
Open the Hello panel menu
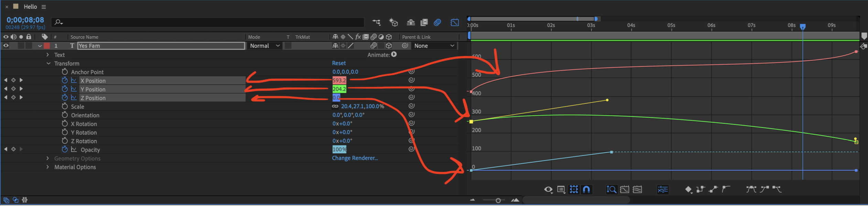44,7
